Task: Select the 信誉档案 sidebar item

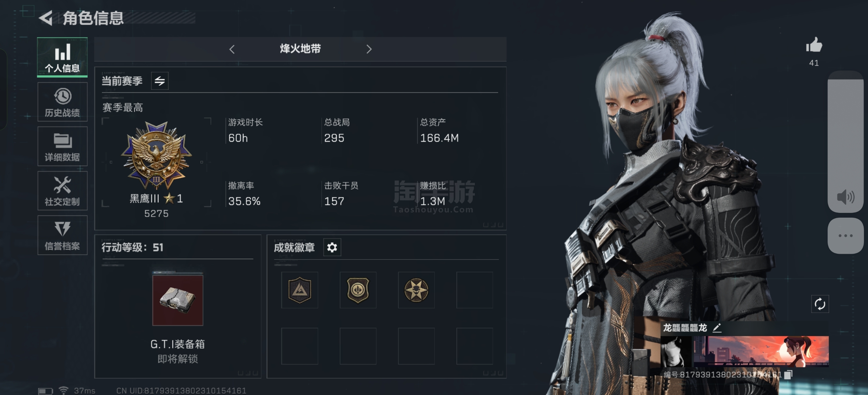Action: [62, 235]
